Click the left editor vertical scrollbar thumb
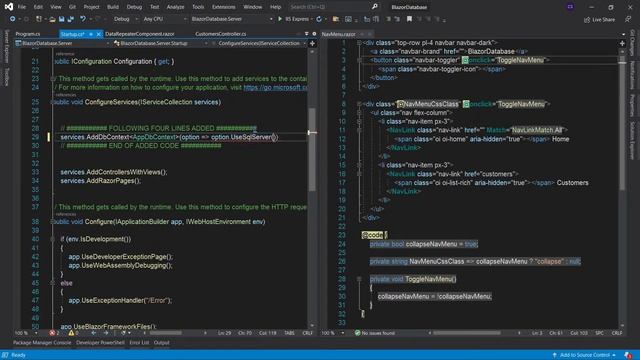 pyautogui.click(x=312, y=149)
